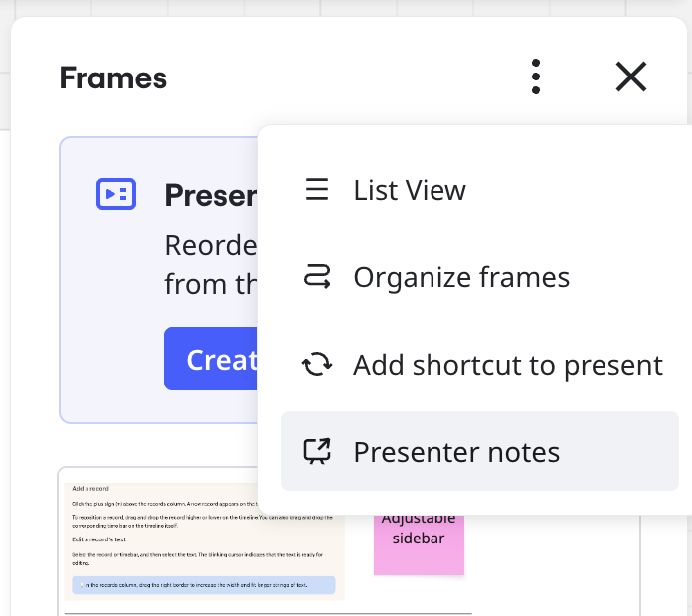Click the blue presentation icon in the card

coord(116,193)
